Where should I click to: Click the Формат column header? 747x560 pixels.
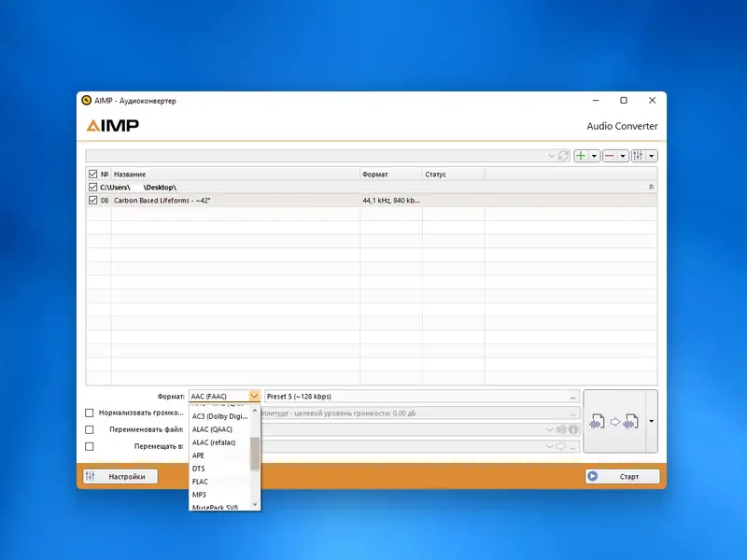point(373,174)
